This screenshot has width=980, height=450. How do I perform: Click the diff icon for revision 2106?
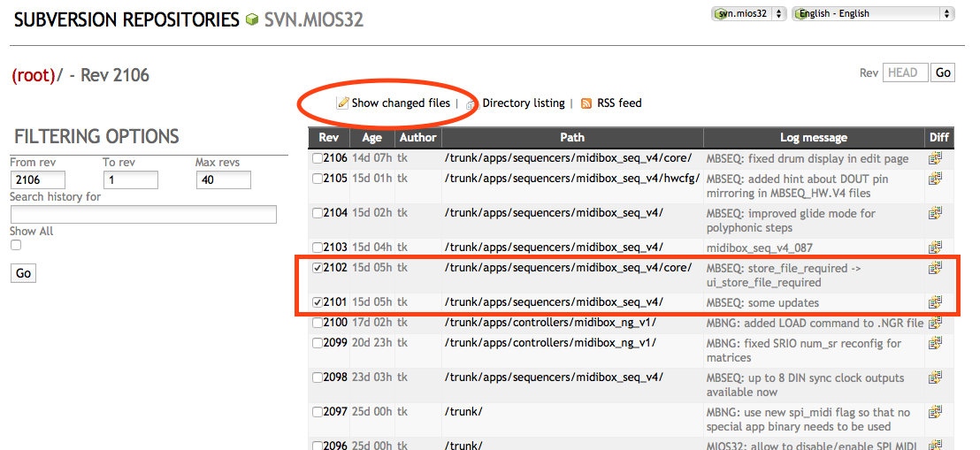click(935, 159)
